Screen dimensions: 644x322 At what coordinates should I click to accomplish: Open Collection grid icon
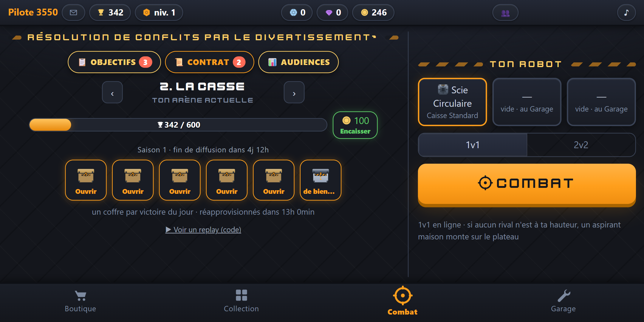241,301
